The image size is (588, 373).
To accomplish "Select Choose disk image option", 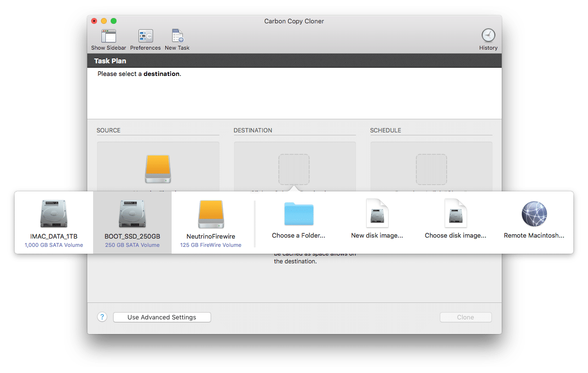I will pos(455,215).
